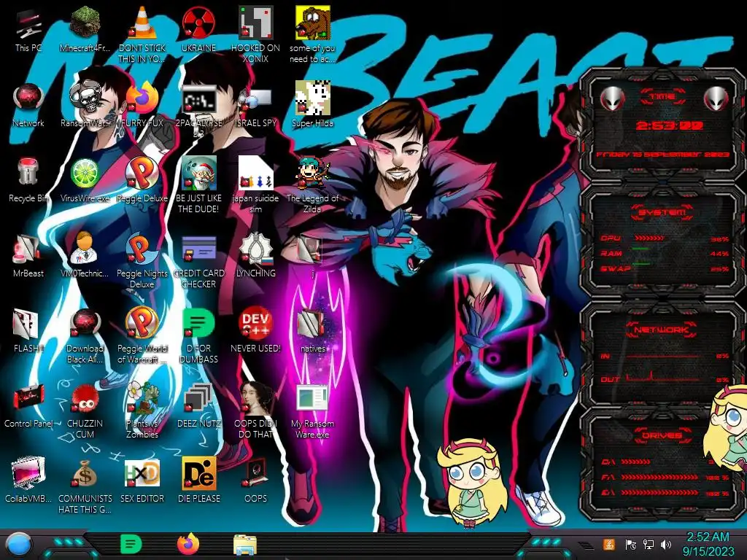
Task: Click the orange Java tray icon
Action: tap(608, 544)
